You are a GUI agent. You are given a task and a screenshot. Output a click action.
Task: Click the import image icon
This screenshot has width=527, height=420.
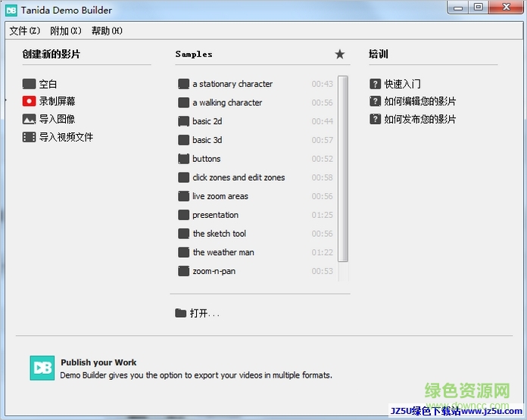click(x=29, y=119)
